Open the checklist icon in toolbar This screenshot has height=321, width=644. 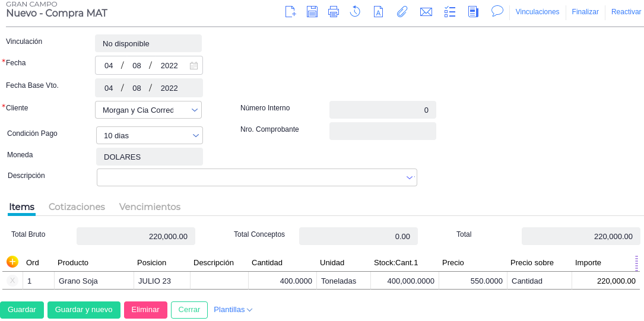click(449, 12)
